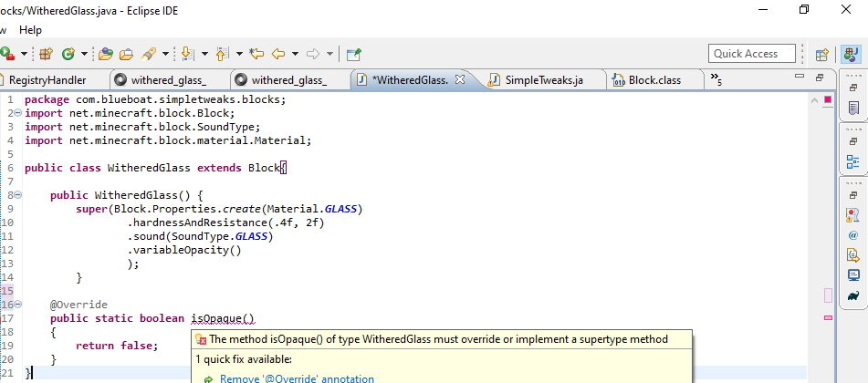Click the Open Task briefcase icon
Screen dimensions: 868x383
(126, 54)
